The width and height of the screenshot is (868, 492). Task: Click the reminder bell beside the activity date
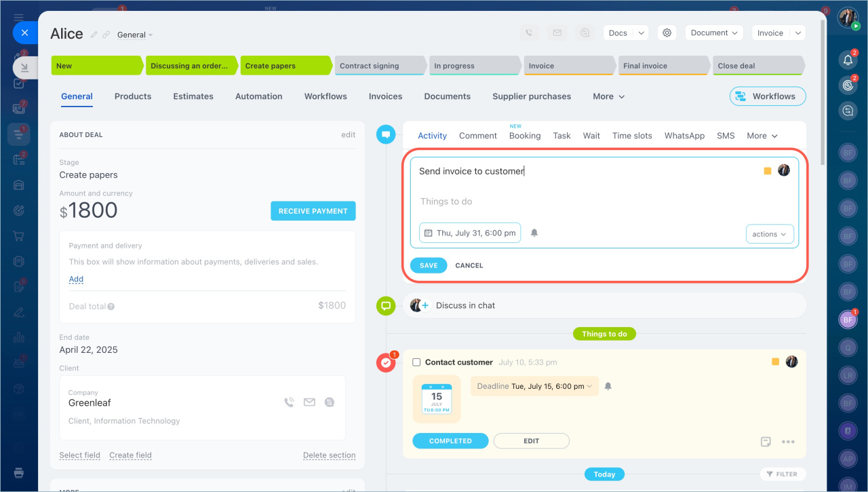click(534, 233)
